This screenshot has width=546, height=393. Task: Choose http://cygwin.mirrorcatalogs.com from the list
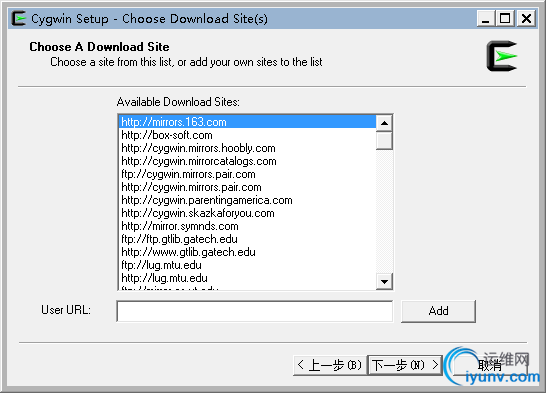(247, 161)
